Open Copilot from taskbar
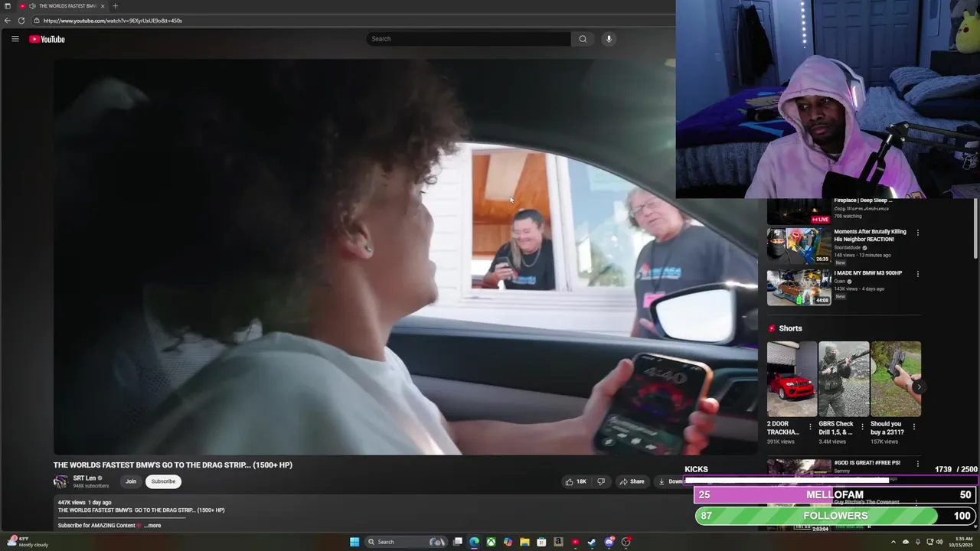Image resolution: width=980 pixels, height=551 pixels. [x=508, y=542]
